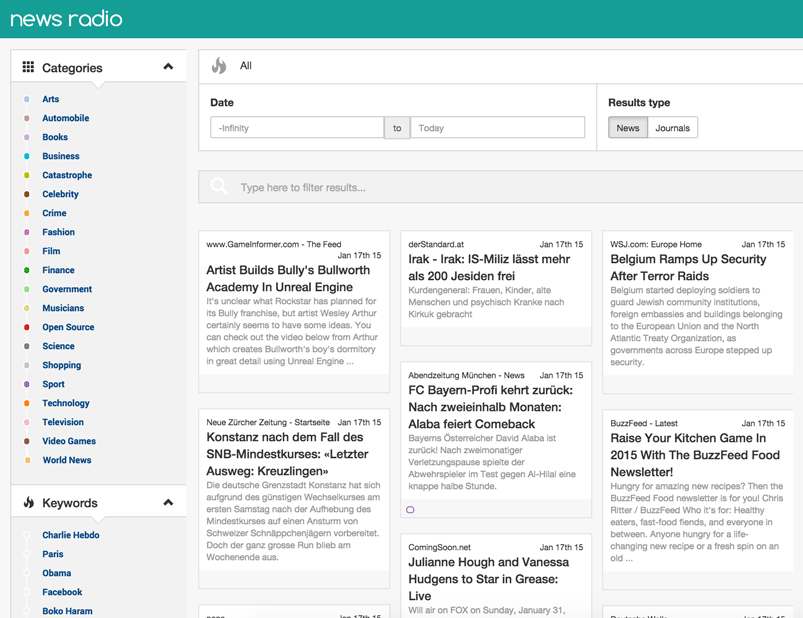Click the Keywords flame icon
Image resolution: width=803 pixels, height=618 pixels.
tap(28, 502)
